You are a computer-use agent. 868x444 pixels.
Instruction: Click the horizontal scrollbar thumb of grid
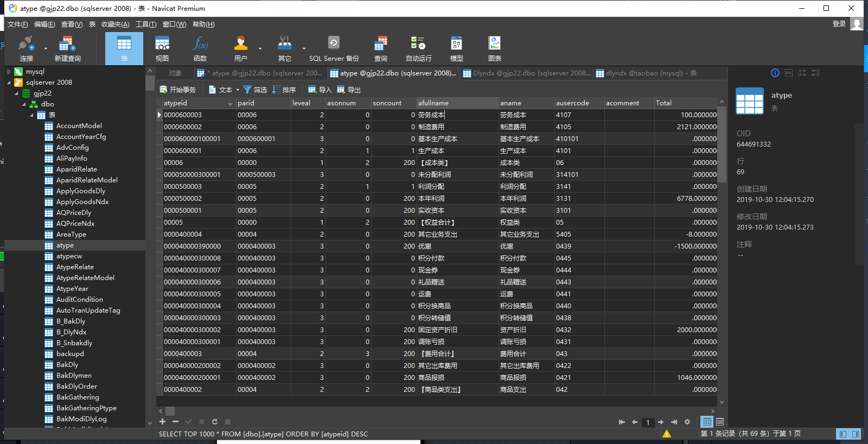point(170,411)
